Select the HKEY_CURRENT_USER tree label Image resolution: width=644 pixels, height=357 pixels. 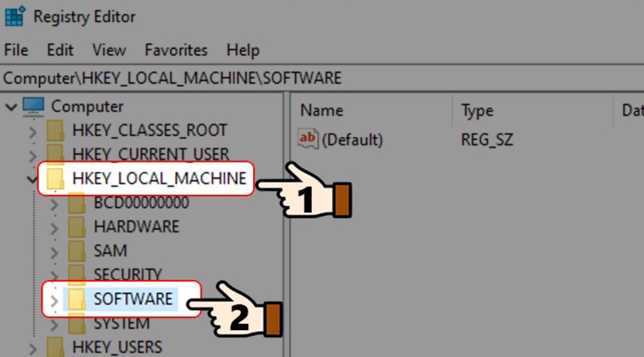point(150,154)
